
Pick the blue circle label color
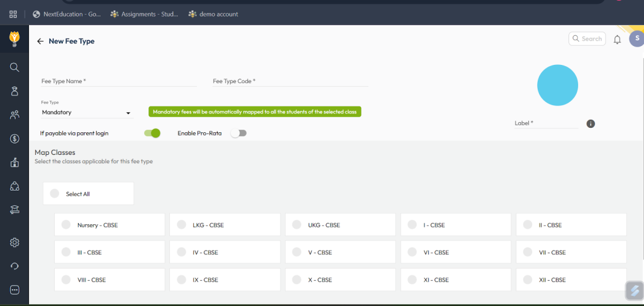click(x=557, y=86)
